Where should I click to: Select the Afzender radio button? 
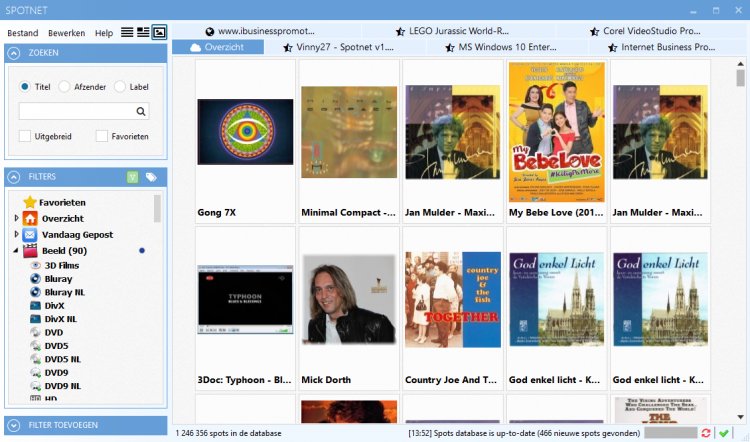(x=64, y=87)
